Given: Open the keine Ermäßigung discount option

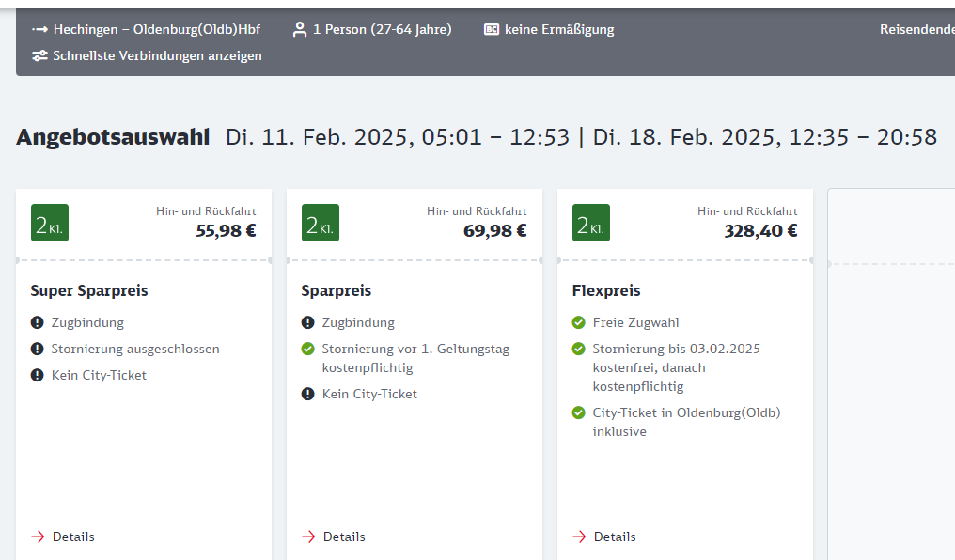Looking at the screenshot, I should click(x=558, y=30).
